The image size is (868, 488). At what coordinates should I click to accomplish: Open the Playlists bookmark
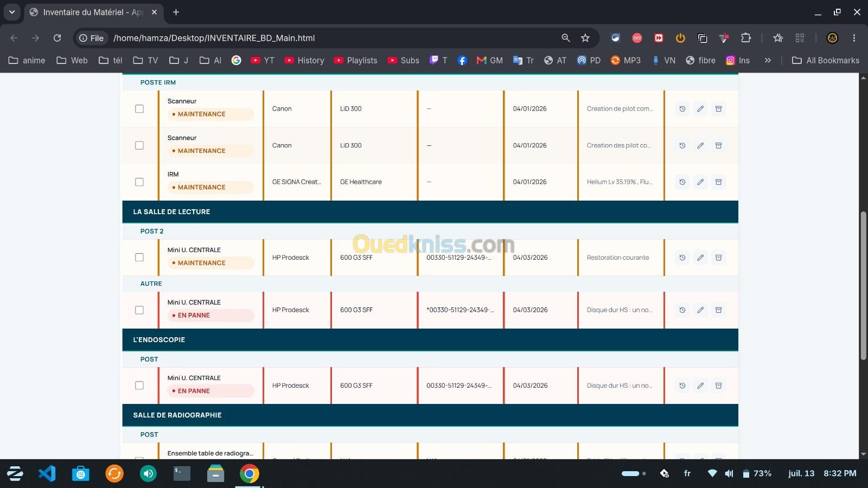[355, 60]
